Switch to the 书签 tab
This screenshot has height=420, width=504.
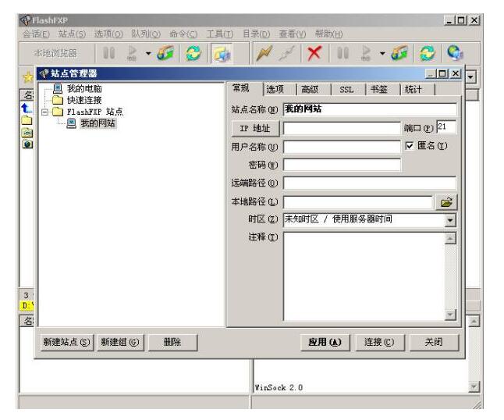[381, 90]
